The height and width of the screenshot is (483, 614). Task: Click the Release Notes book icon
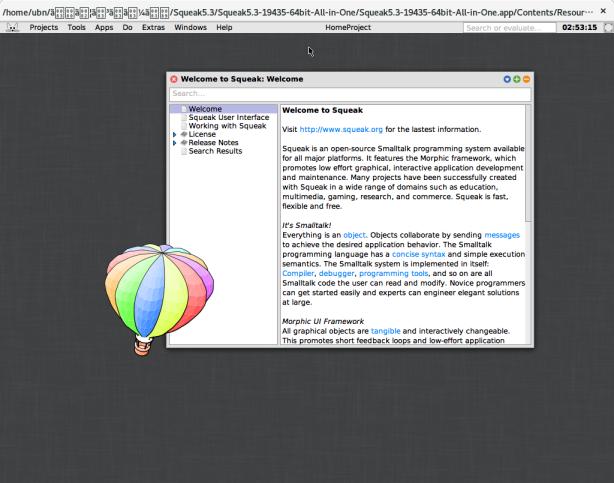(184, 143)
